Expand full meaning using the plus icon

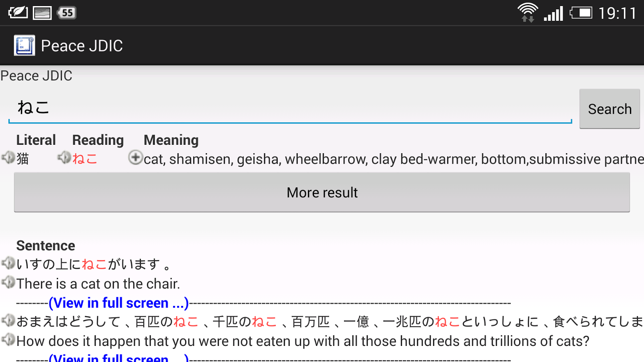click(136, 158)
